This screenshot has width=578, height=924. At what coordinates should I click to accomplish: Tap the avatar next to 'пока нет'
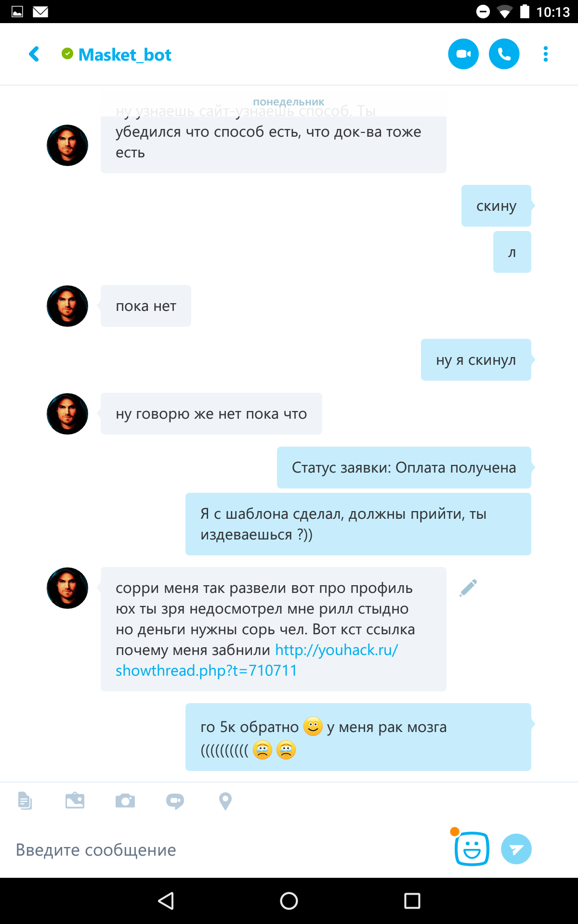[67, 306]
